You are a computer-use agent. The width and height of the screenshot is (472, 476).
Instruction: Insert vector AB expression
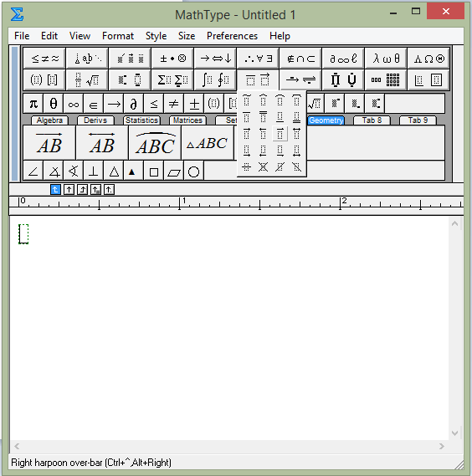tap(49, 143)
